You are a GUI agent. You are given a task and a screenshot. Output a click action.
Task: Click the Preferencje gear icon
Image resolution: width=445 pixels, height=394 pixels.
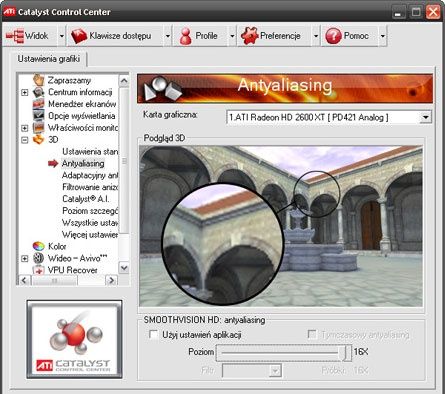[250, 35]
